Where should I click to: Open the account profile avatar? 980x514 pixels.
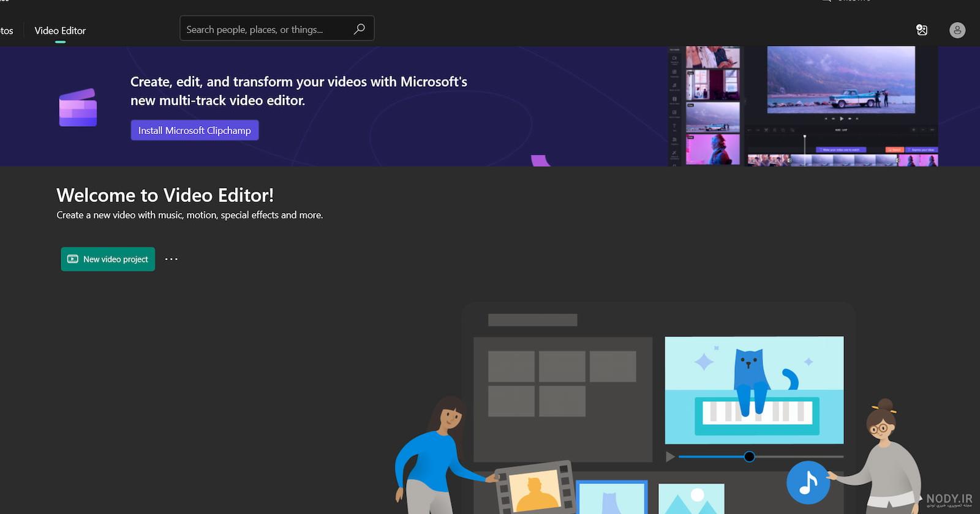coord(957,30)
